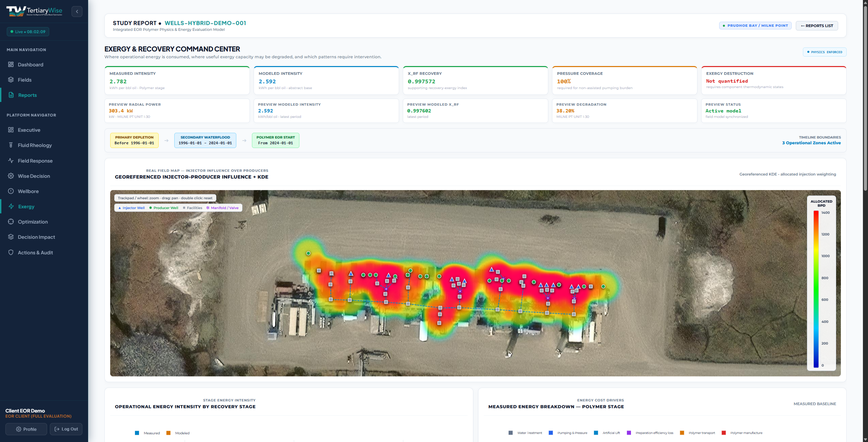868x442 pixels.
Task: Toggle Injector Well legend triangle
Action: coord(120,208)
